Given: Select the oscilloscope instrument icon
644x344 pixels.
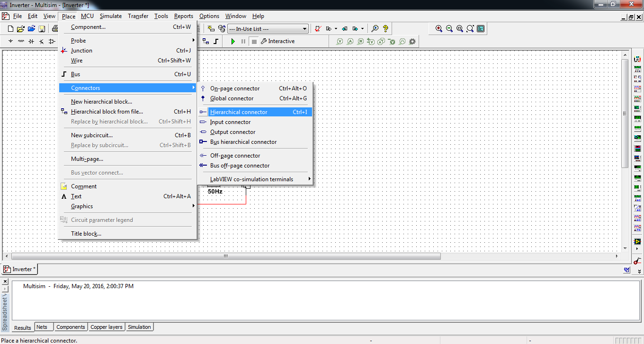Looking at the screenshot, I should [x=637, y=88].
